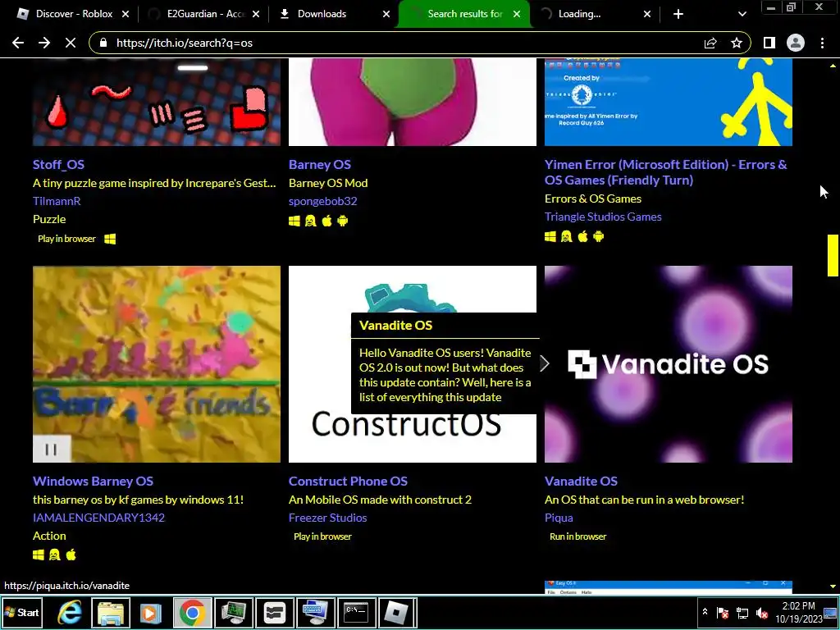840x630 pixels.
Task: Open the Roblox taskbar icon
Action: tap(397, 612)
